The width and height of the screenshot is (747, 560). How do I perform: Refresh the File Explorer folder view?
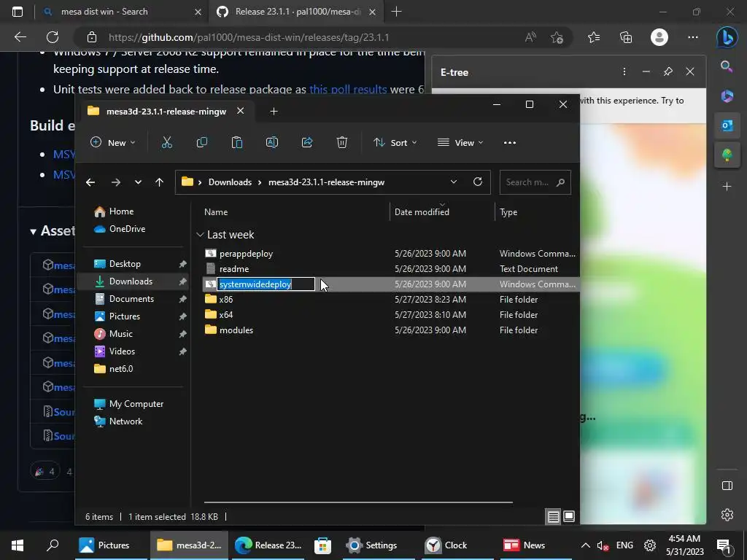477,182
